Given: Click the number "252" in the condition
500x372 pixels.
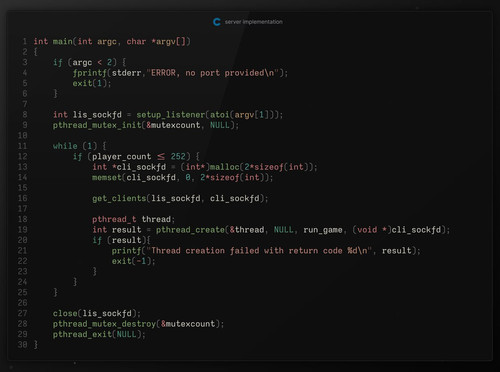Looking at the screenshot, I should point(178,156).
